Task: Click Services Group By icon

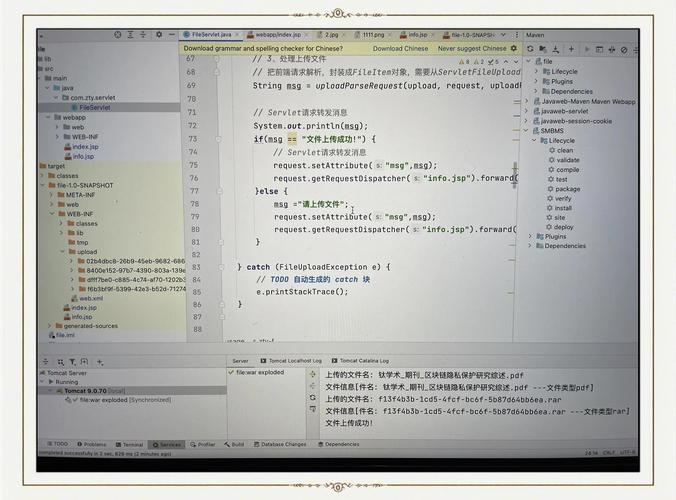Action: [x=60, y=362]
